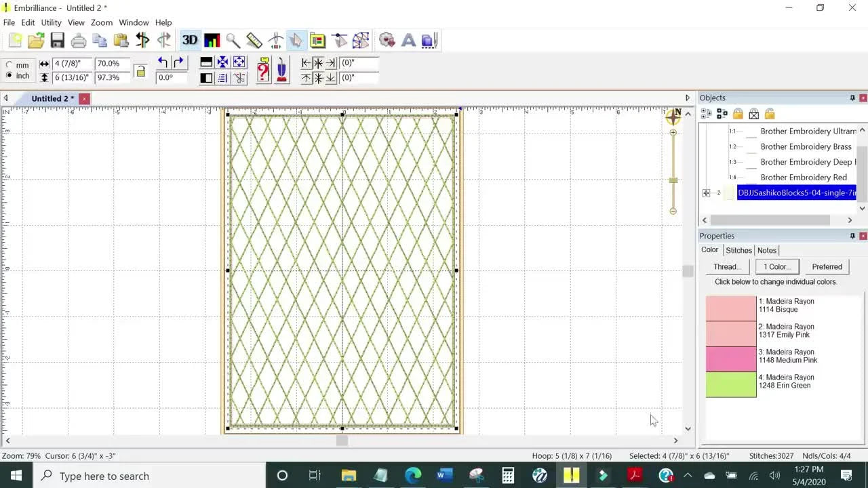
Task: Click the blue sewing needle tool icon
Action: pyautogui.click(x=282, y=70)
